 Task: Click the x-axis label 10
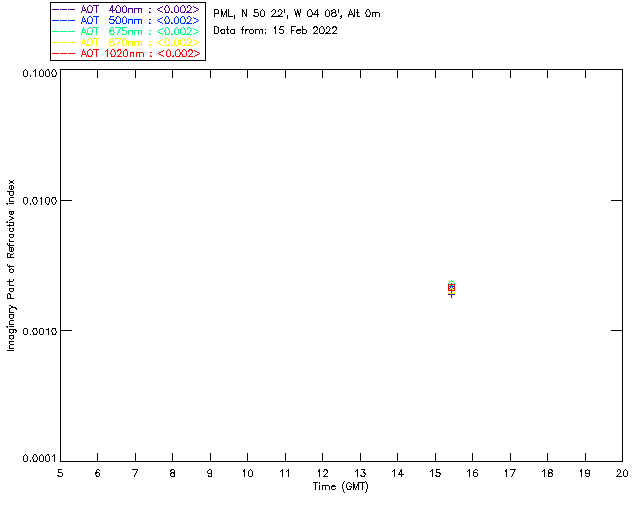247,473
